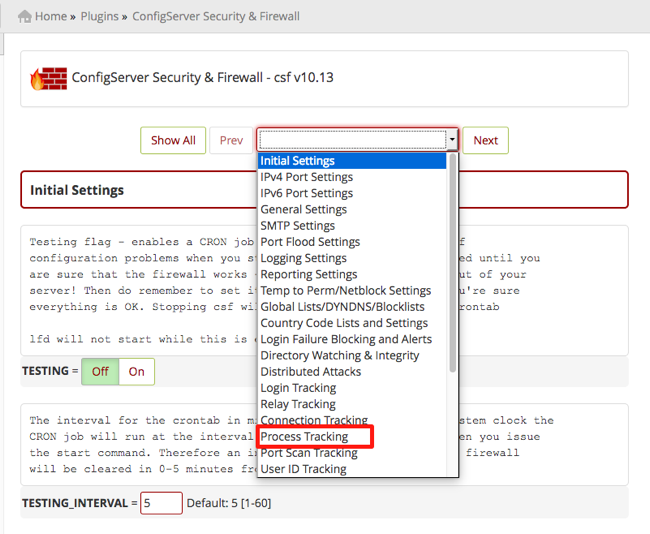Click the csf firewall logo icon
The width and height of the screenshot is (650, 534).
[49, 78]
